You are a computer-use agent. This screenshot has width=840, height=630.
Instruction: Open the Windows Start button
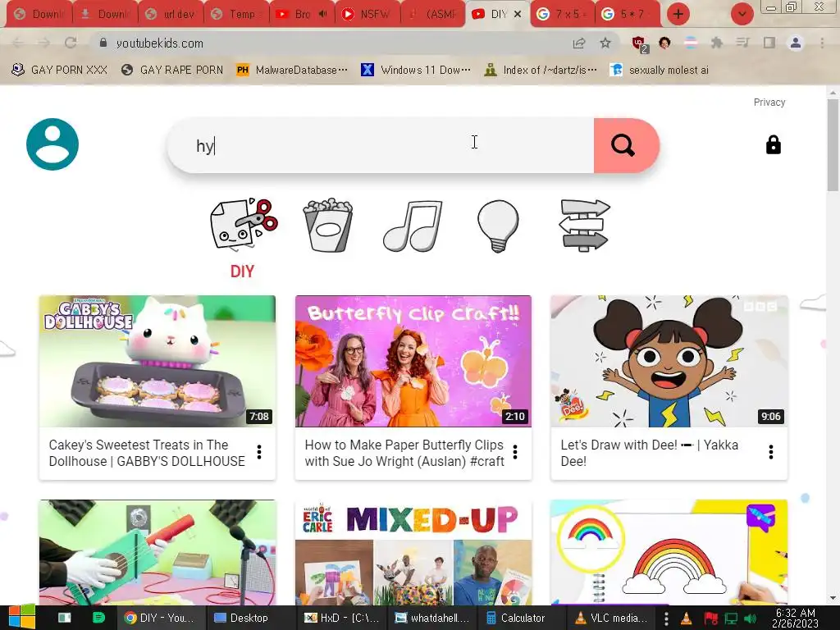[x=22, y=618]
